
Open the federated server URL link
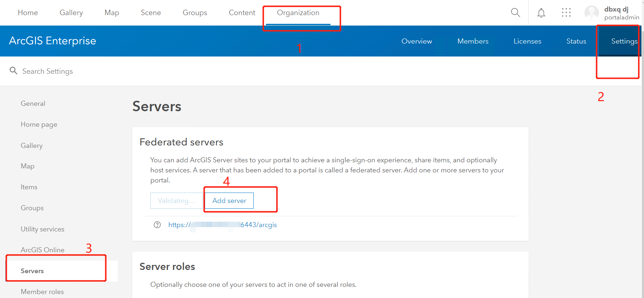click(x=223, y=225)
